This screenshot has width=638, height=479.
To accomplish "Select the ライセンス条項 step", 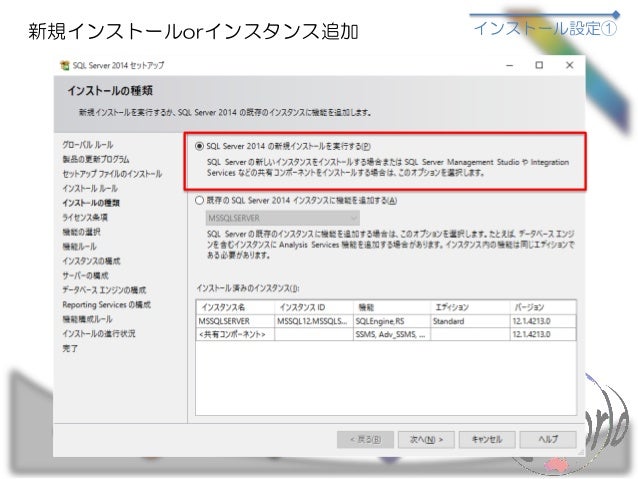I will point(85,218).
